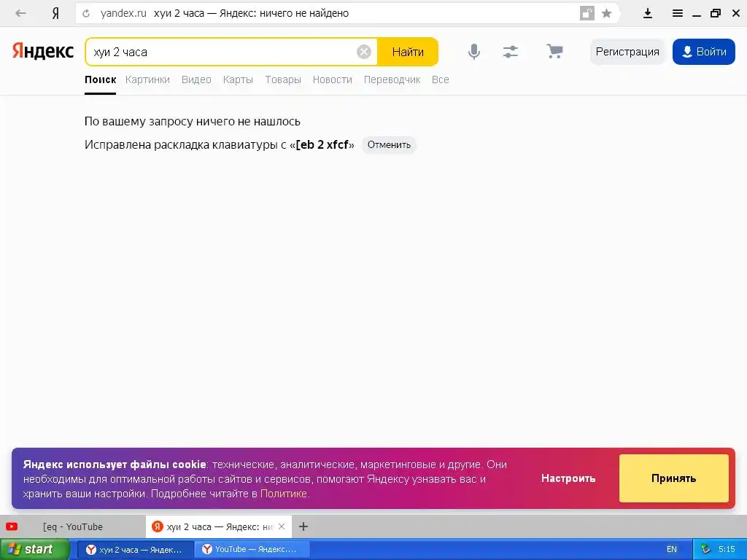The height and width of the screenshot is (560, 747).
Task: Switch to the Товары tab
Action: [283, 79]
